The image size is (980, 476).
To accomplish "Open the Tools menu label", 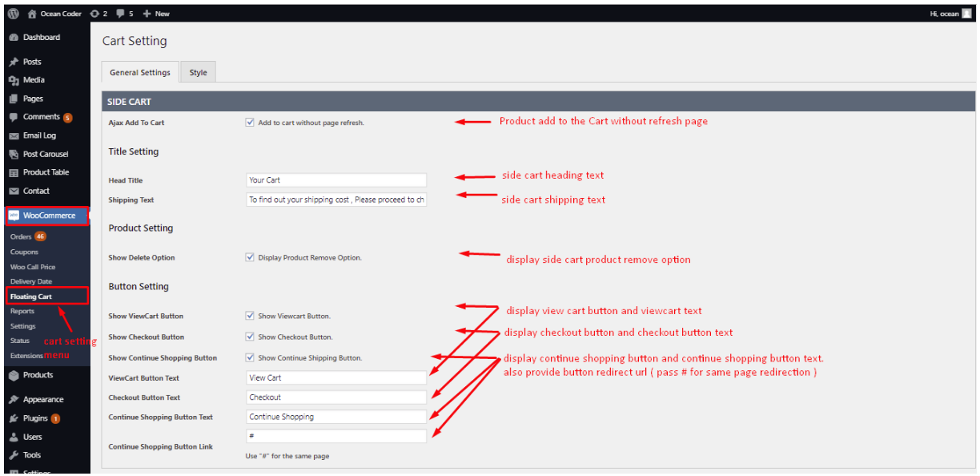I will click(32, 456).
